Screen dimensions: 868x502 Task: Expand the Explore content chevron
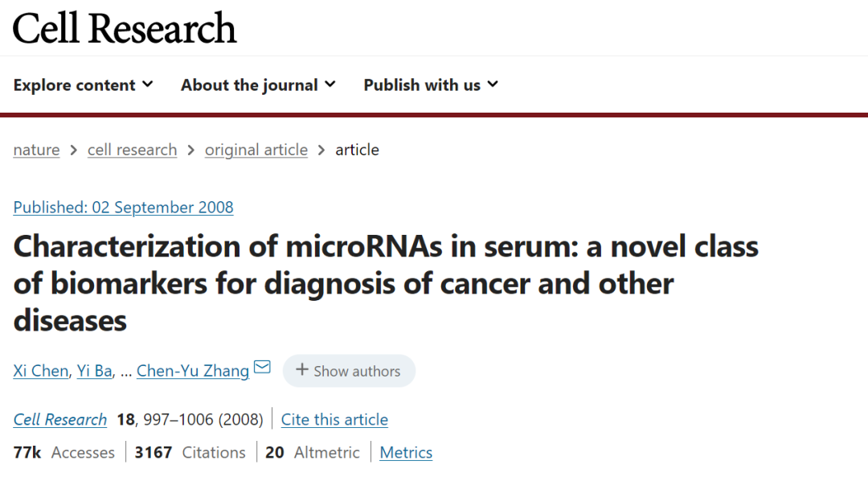point(148,84)
